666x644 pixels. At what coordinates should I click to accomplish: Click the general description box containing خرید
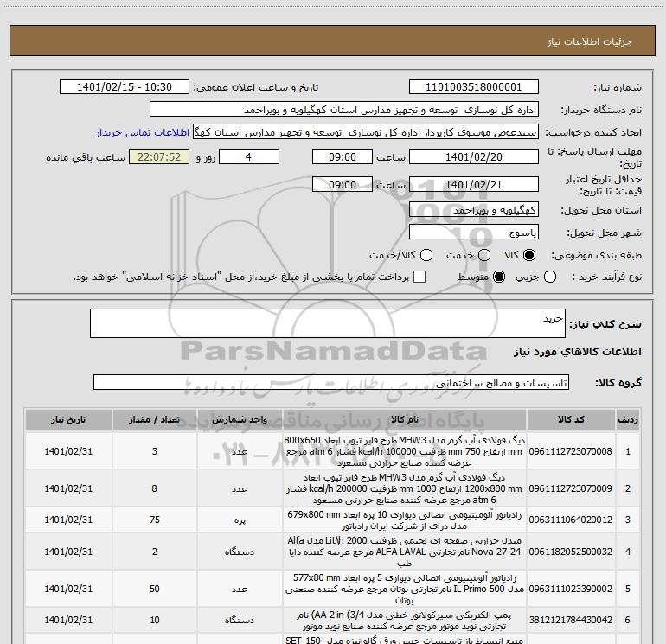tap(328, 323)
